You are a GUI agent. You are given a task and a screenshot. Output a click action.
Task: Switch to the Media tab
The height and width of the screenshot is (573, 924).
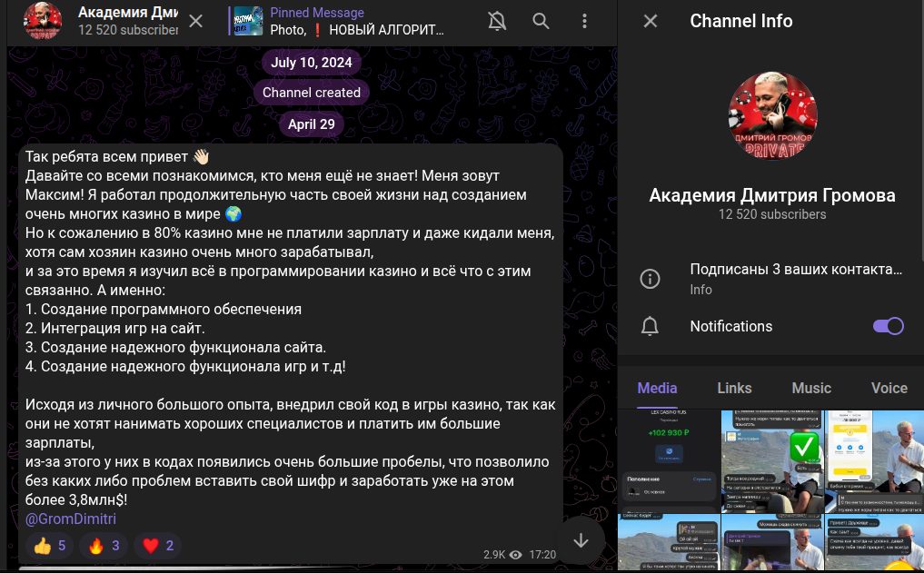[x=657, y=388]
